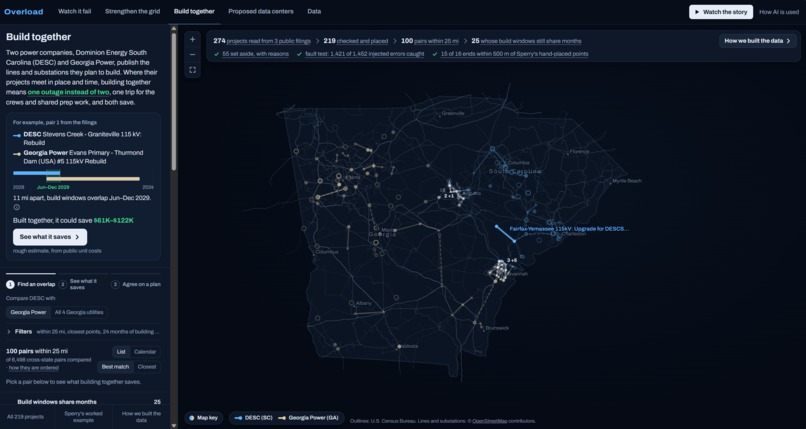The width and height of the screenshot is (806, 429).
Task: Open Watch it fail tab
Action: pos(75,11)
